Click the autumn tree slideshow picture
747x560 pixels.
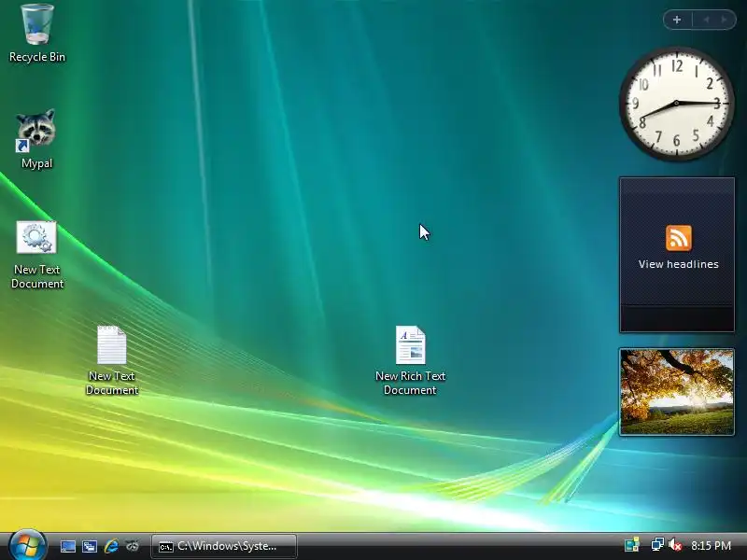coord(677,392)
